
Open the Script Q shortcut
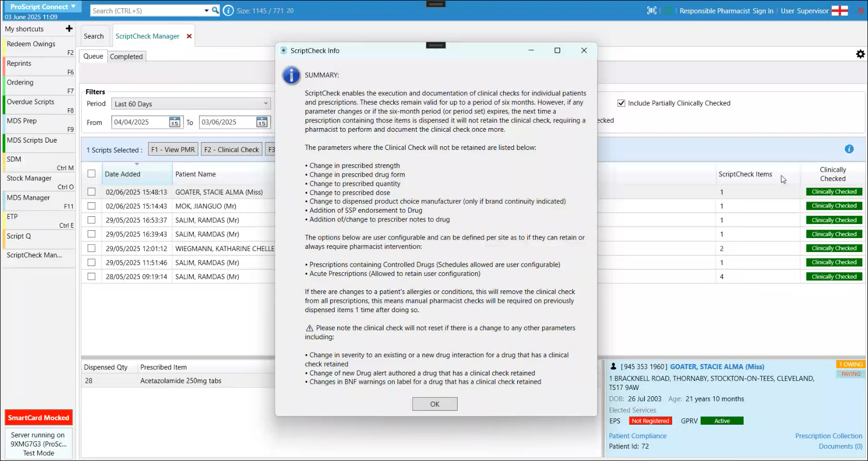[39, 239]
